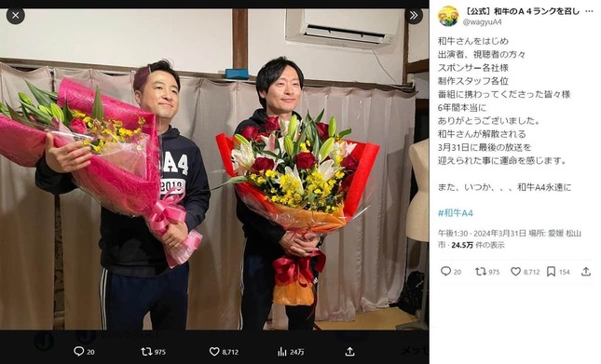Repost using the sidebar retweet icon
The image size is (601, 364).
pos(481,272)
